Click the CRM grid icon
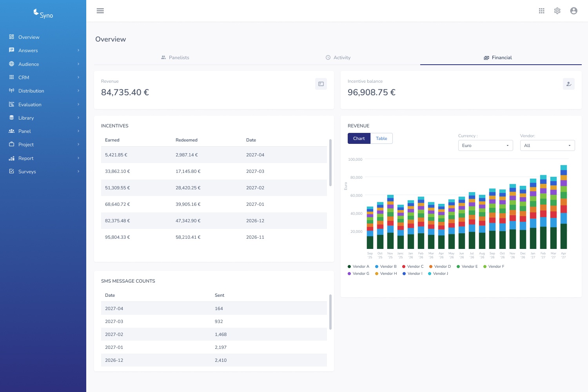The width and height of the screenshot is (588, 392). [x=12, y=77]
